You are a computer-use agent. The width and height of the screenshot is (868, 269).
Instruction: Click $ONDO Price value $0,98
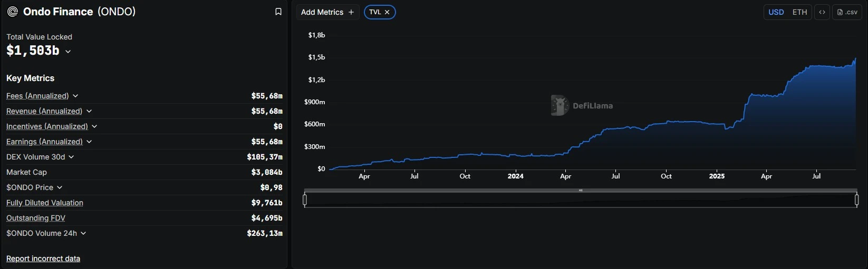[272, 187]
